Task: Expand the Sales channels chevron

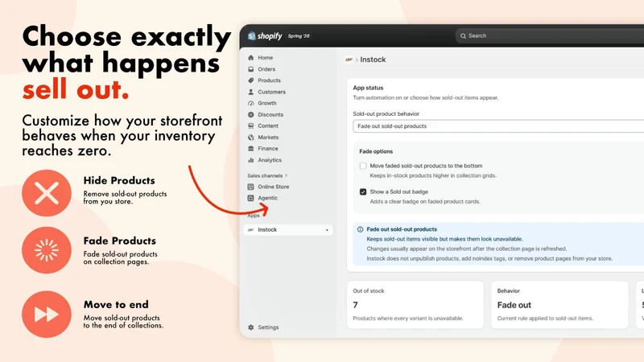Action: [287, 175]
